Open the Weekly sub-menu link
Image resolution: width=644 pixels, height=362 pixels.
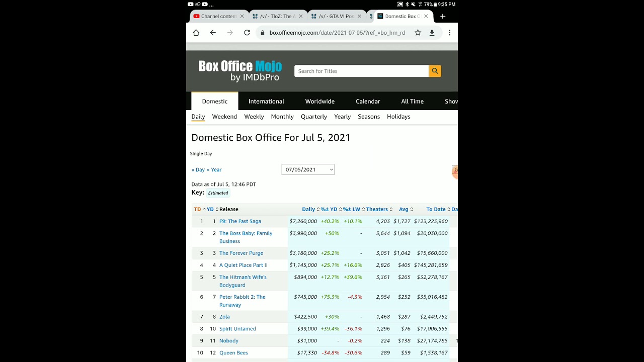click(254, 117)
